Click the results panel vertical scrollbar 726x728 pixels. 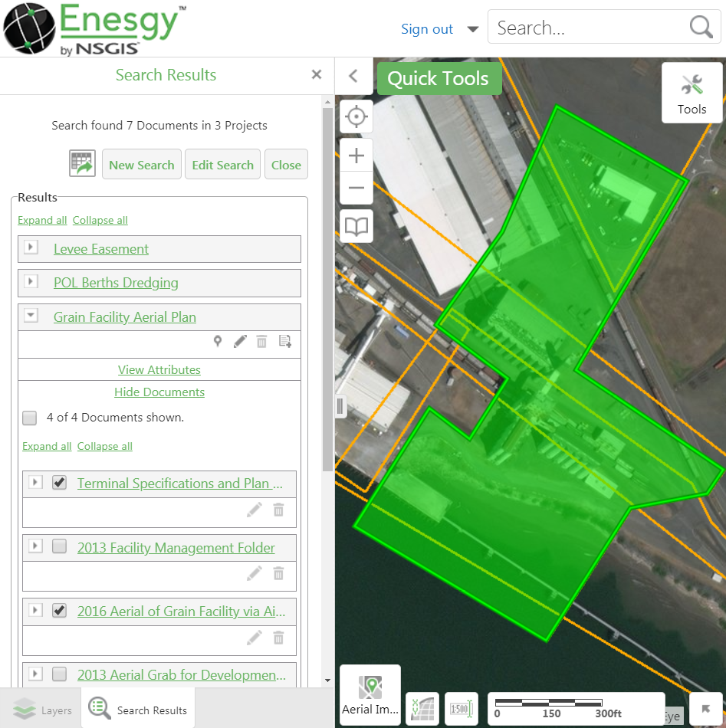pyautogui.click(x=327, y=288)
